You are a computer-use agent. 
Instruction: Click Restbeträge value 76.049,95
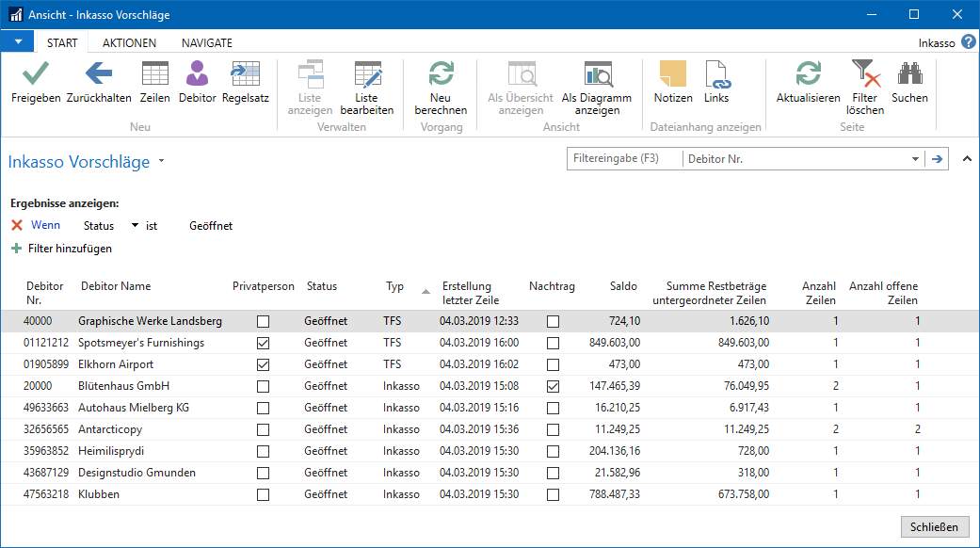tap(747, 385)
